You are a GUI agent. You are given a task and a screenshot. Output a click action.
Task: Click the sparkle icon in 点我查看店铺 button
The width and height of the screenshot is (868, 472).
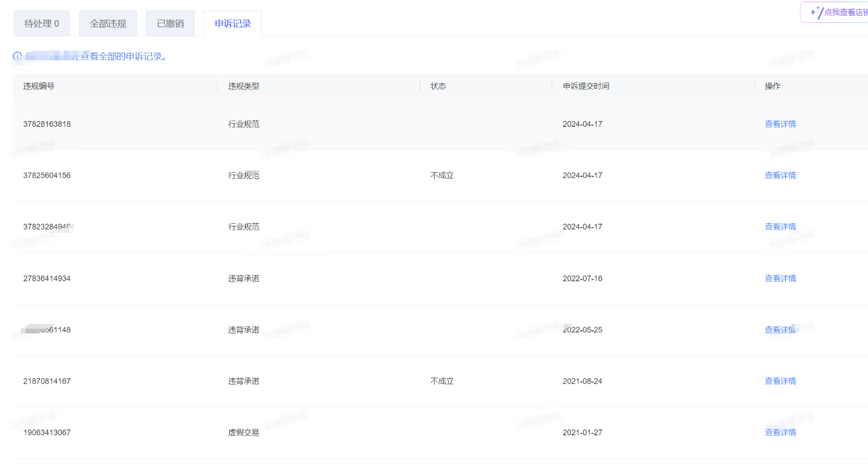coord(816,12)
